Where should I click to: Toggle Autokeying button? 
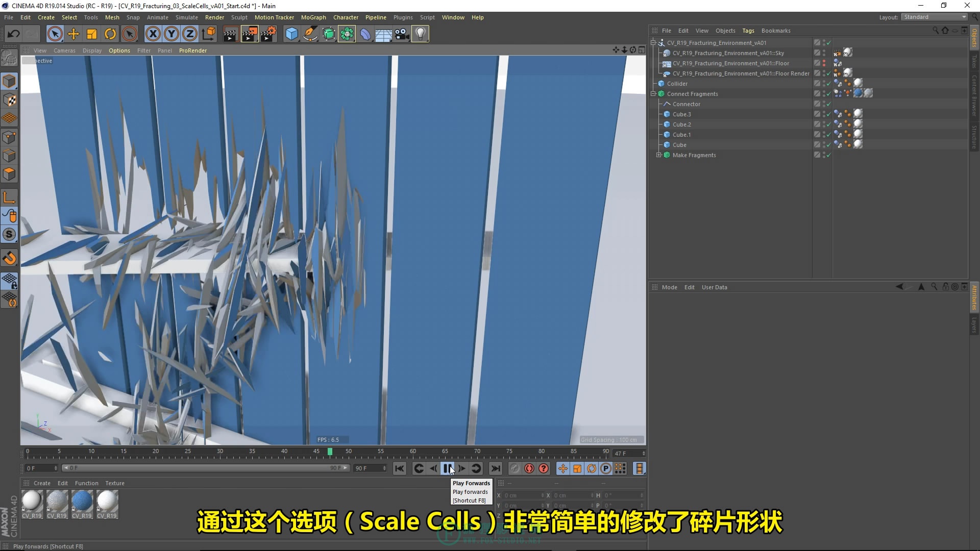[x=529, y=468]
